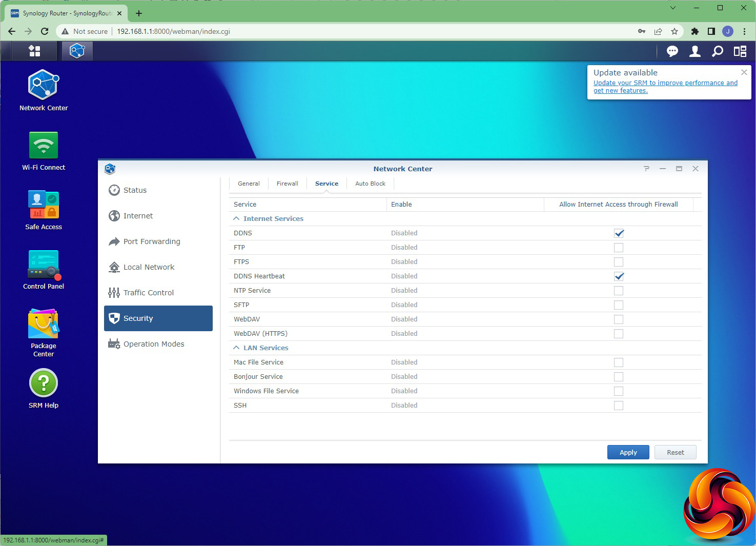Open the SRM search magnifier icon
The image size is (756, 546).
pyautogui.click(x=718, y=51)
